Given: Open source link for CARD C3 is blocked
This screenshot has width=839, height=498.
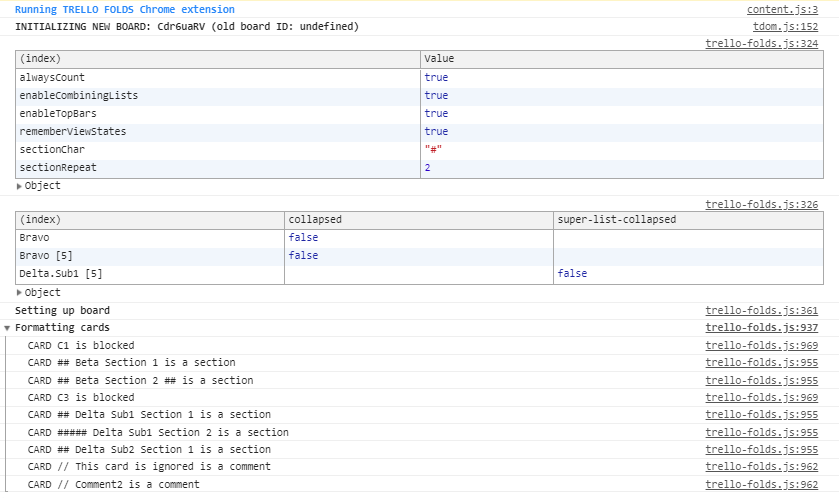Looking at the screenshot, I should click(761, 397).
